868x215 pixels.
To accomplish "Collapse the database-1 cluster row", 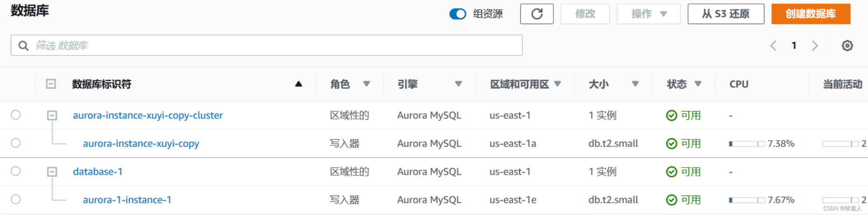I will 52,171.
